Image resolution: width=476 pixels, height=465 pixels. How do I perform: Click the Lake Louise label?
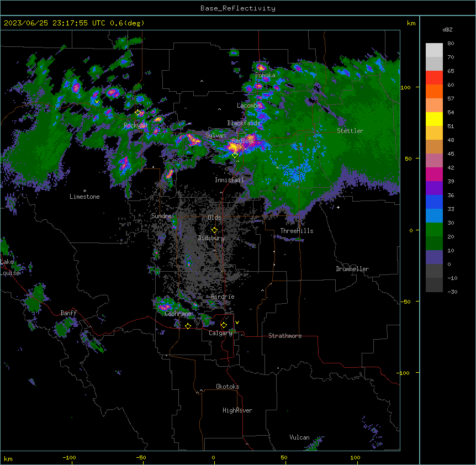[10, 267]
